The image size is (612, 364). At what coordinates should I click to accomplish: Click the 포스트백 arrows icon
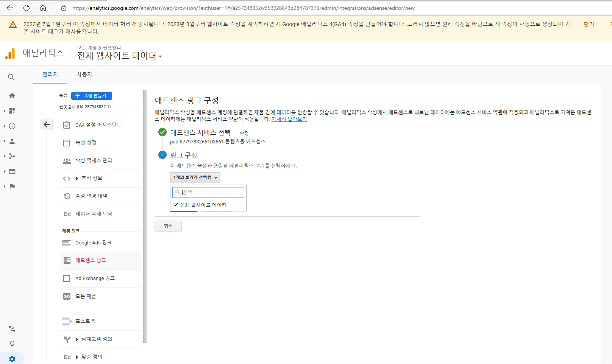tap(67, 321)
